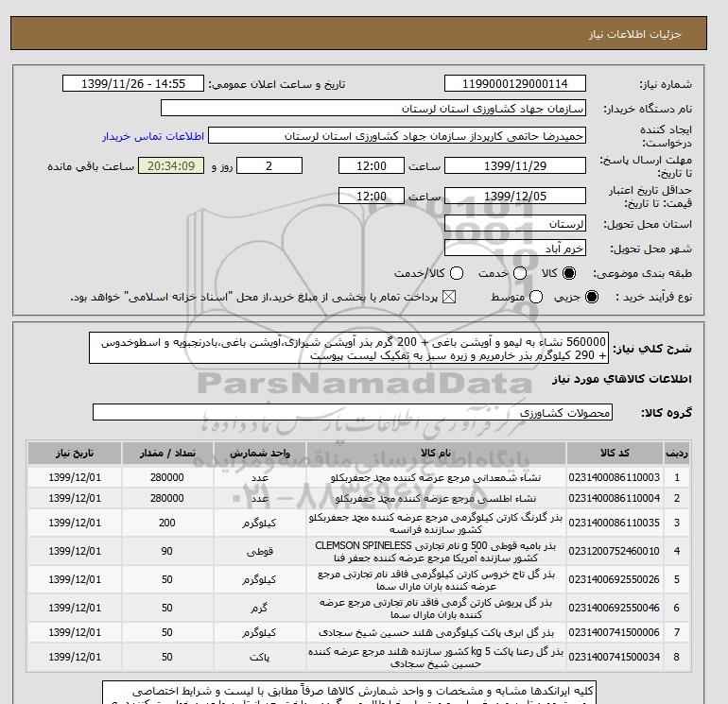Click product code 023140741500034
The width and height of the screenshot is (728, 704).
(614, 657)
